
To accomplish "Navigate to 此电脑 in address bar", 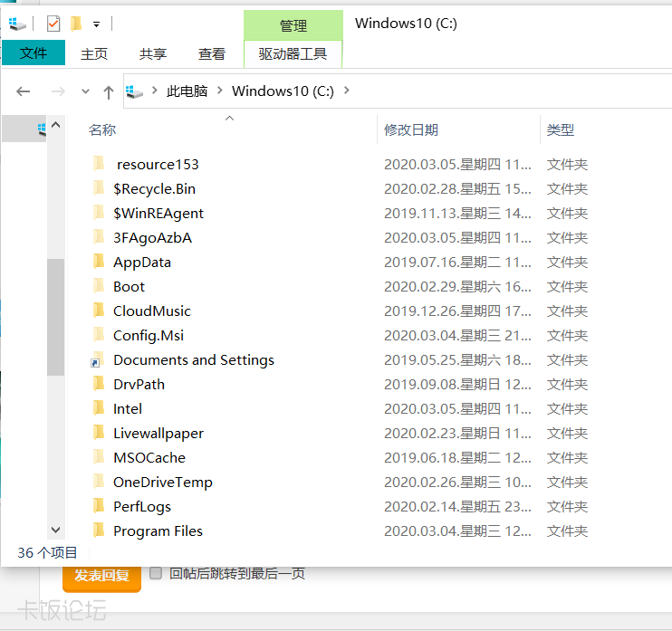I will (187, 91).
